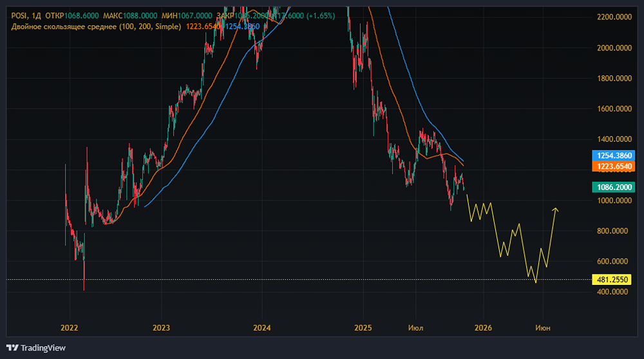This screenshot has height=359, width=644.
Task: Click the yellow 481.2550 level label
Action: [x=612, y=280]
